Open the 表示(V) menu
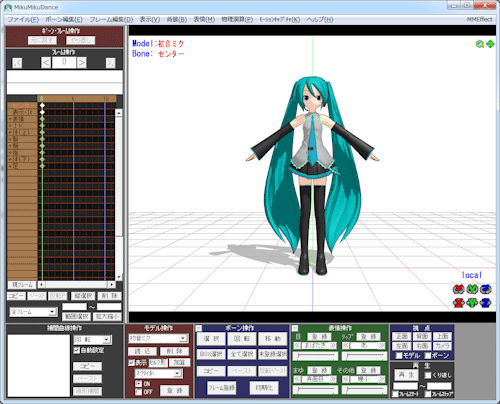The image size is (500, 404). tap(150, 19)
